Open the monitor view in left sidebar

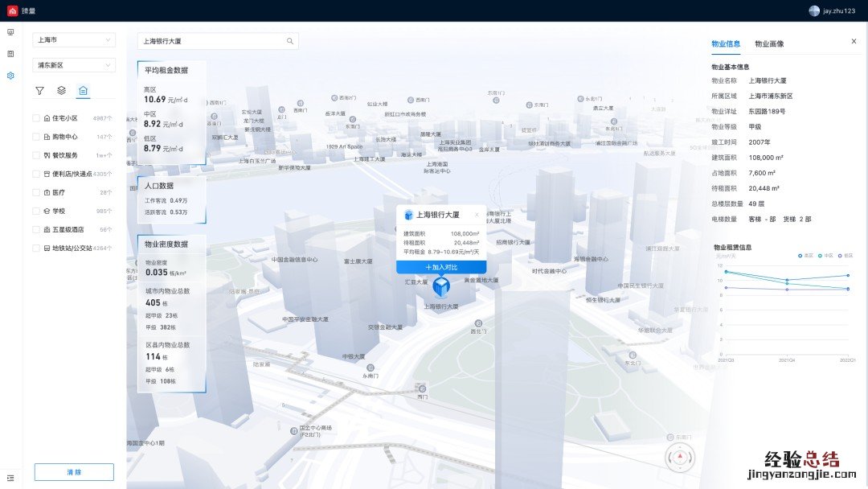(x=10, y=33)
